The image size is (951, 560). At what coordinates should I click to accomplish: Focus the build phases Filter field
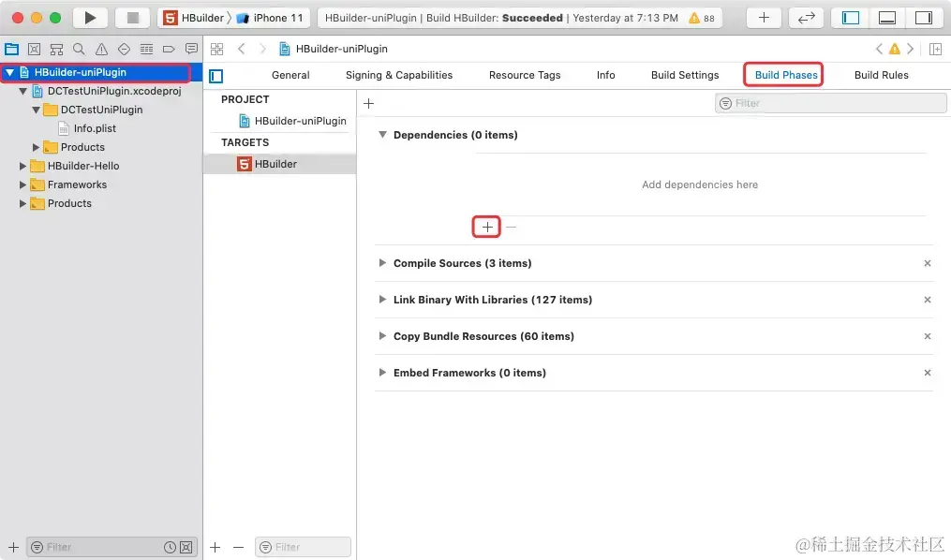830,104
